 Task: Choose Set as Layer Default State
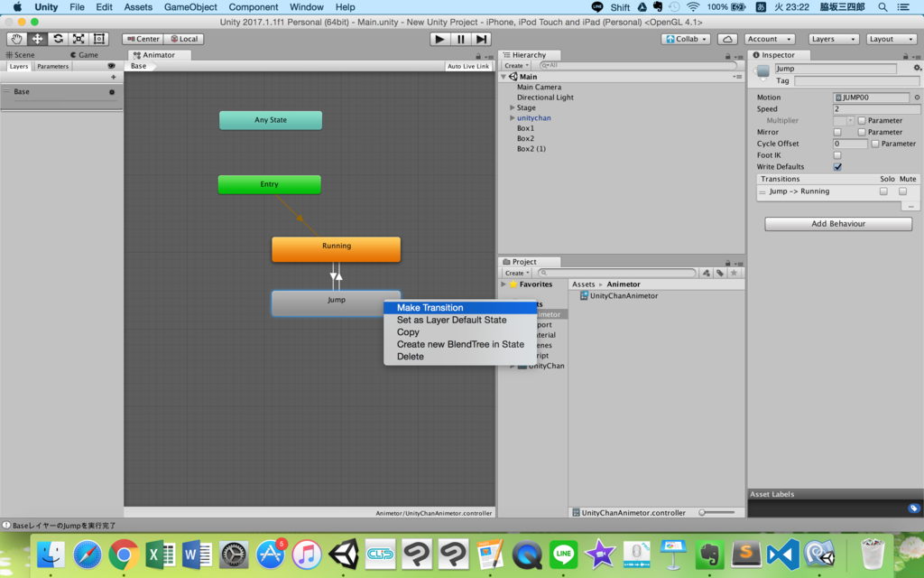[x=460, y=320]
